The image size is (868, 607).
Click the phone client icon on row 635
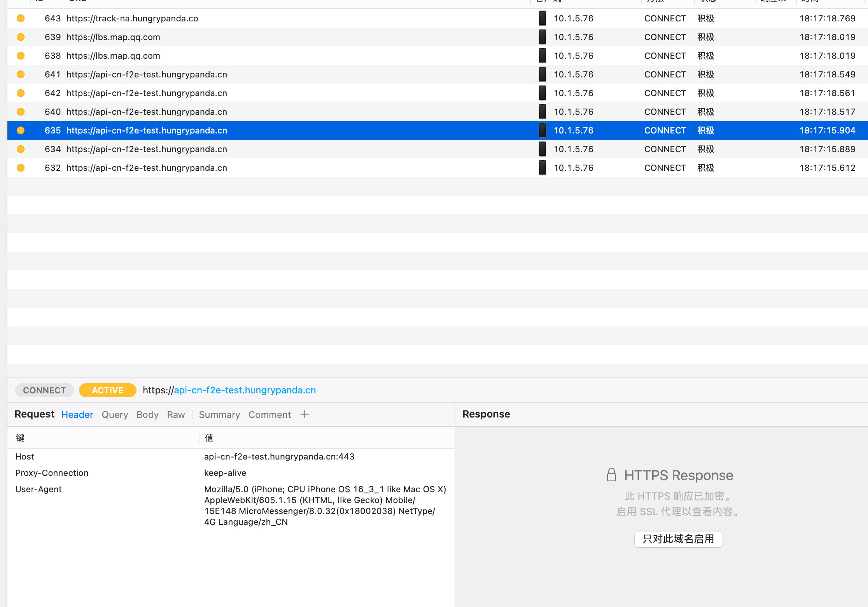[542, 130]
